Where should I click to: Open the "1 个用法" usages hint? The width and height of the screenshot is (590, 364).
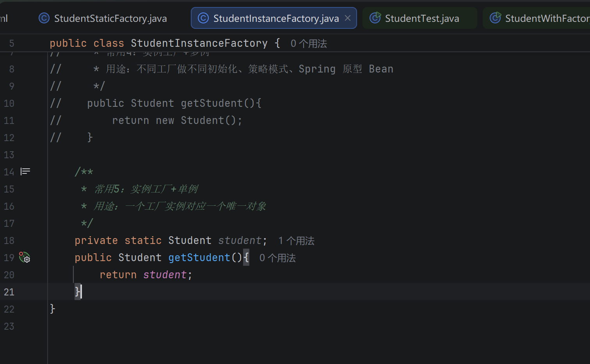coord(297,241)
